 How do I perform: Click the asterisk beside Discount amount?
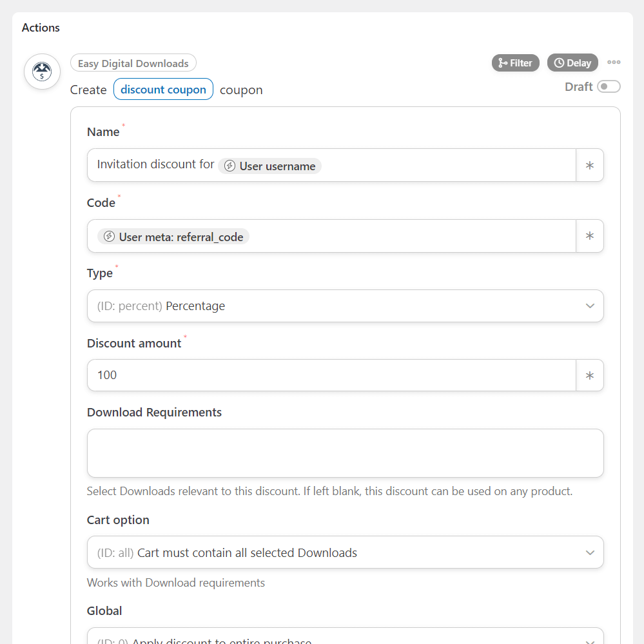[590, 375]
